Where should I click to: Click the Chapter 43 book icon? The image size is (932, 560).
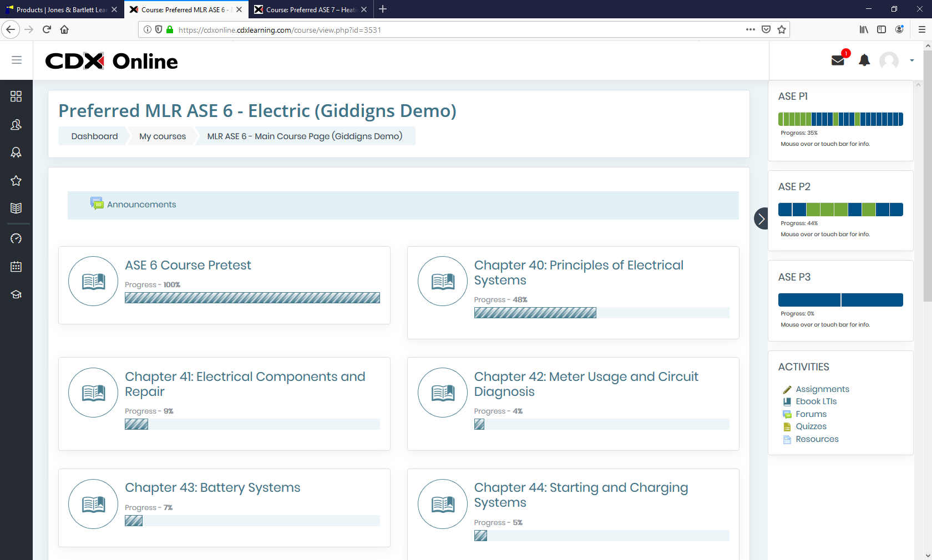(x=93, y=504)
